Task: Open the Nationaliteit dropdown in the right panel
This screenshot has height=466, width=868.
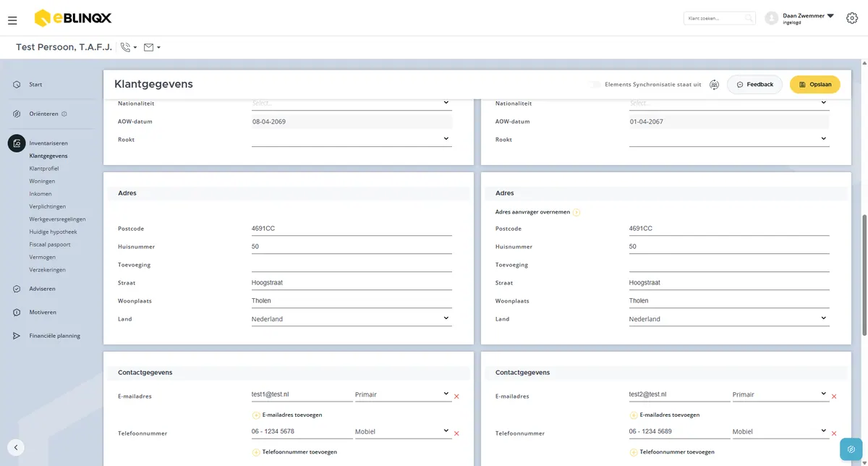Action: (x=729, y=103)
